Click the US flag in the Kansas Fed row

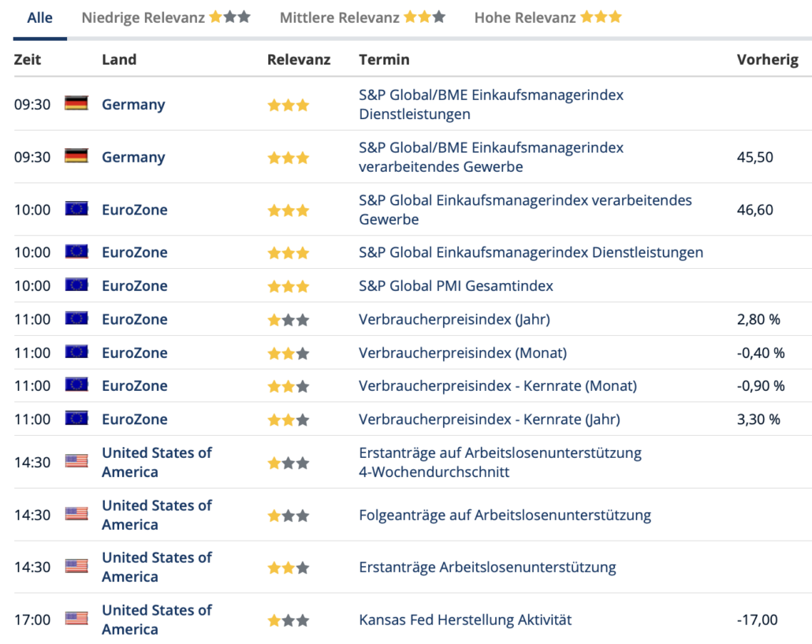[x=76, y=620]
